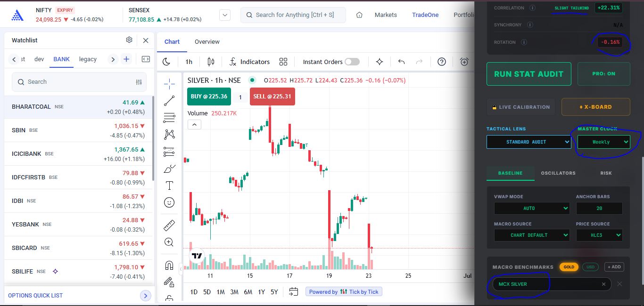Undo last chart action

point(402,62)
